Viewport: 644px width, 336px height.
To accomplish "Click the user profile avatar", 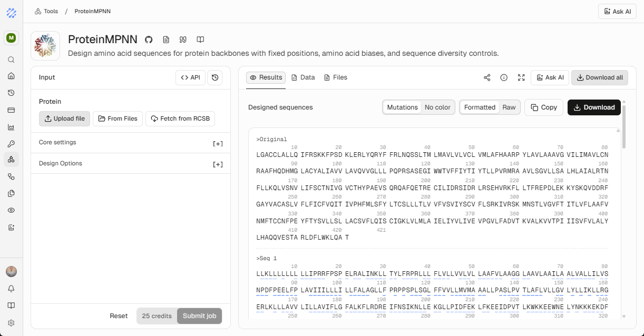I will click(x=11, y=271).
